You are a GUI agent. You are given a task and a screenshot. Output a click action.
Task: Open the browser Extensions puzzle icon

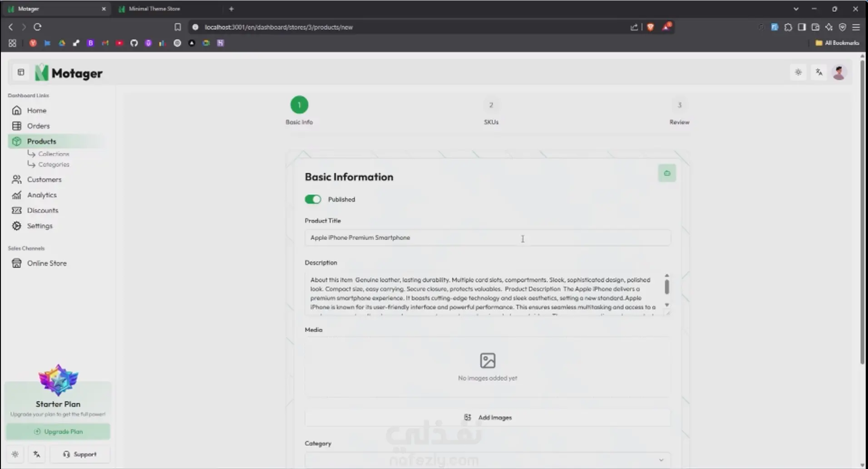point(788,27)
